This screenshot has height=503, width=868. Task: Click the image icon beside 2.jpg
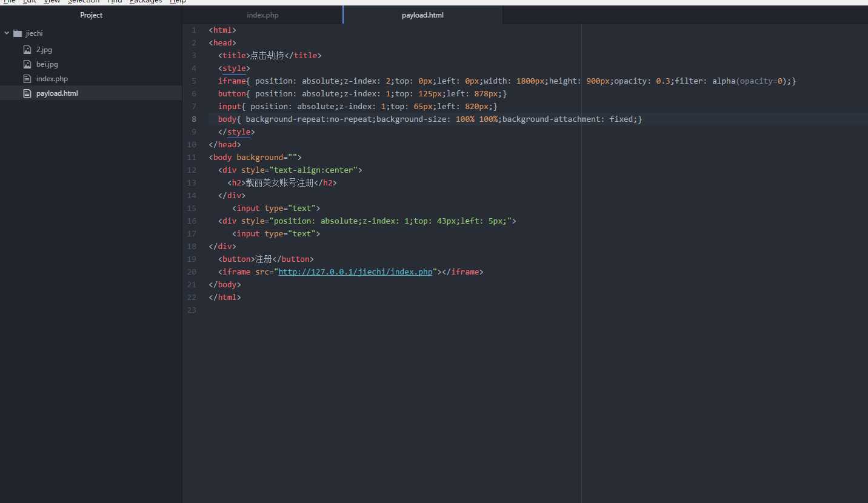click(x=27, y=50)
